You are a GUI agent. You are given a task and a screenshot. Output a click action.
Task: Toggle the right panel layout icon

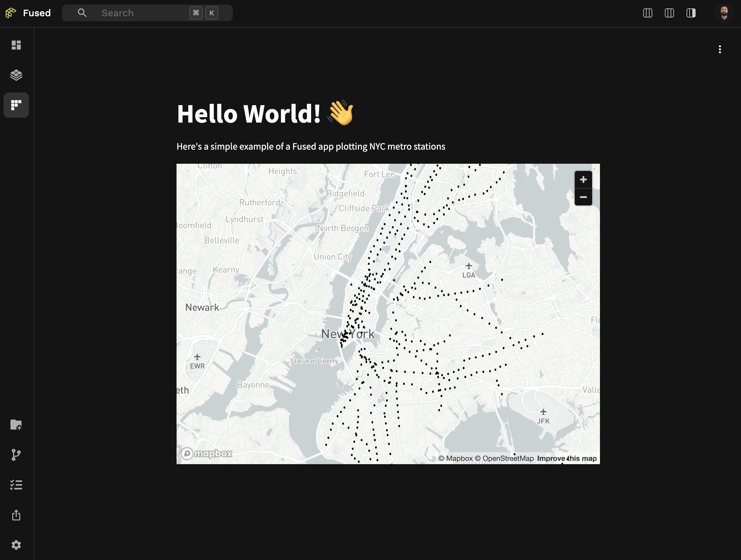tap(690, 13)
